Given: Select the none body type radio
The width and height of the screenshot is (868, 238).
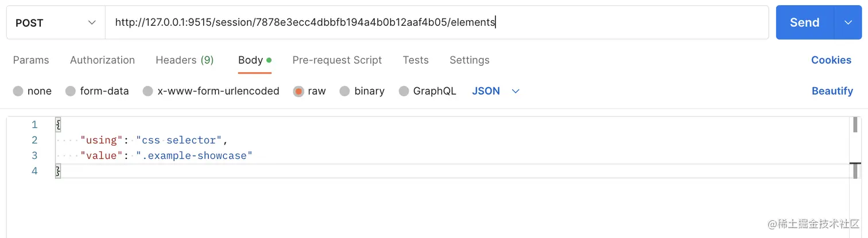Looking at the screenshot, I should point(18,91).
